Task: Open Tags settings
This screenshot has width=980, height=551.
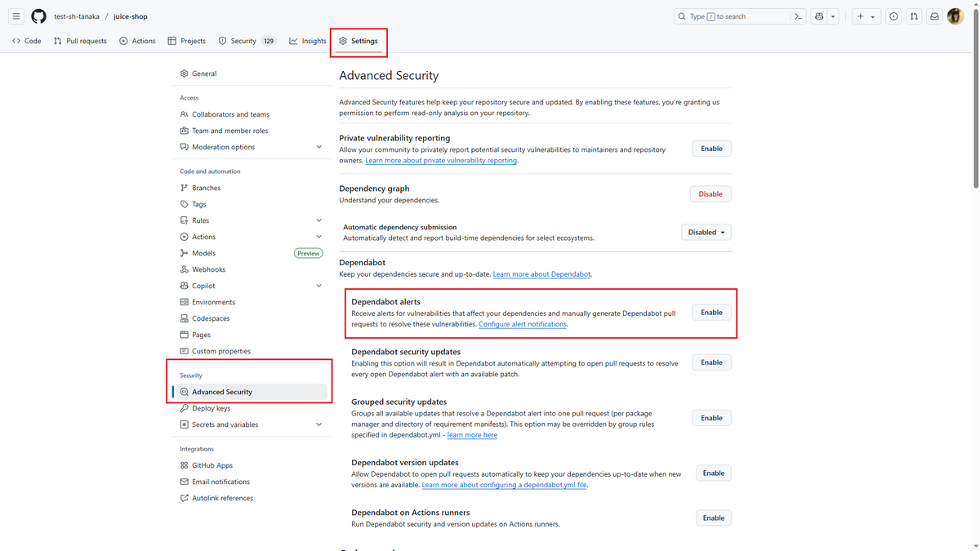Action: (251, 204)
